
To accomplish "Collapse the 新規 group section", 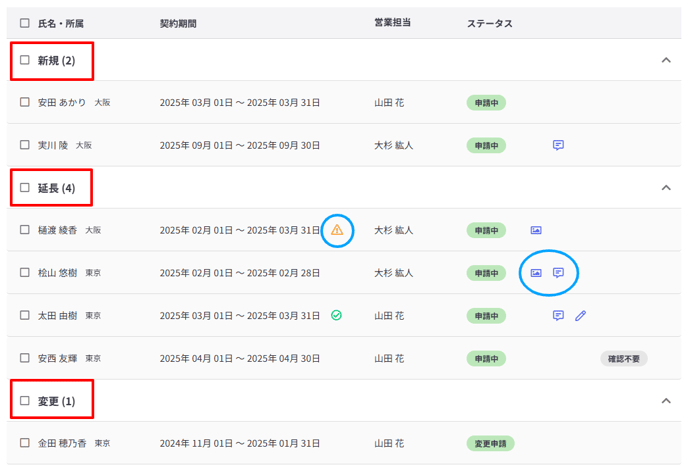I will tap(666, 60).
